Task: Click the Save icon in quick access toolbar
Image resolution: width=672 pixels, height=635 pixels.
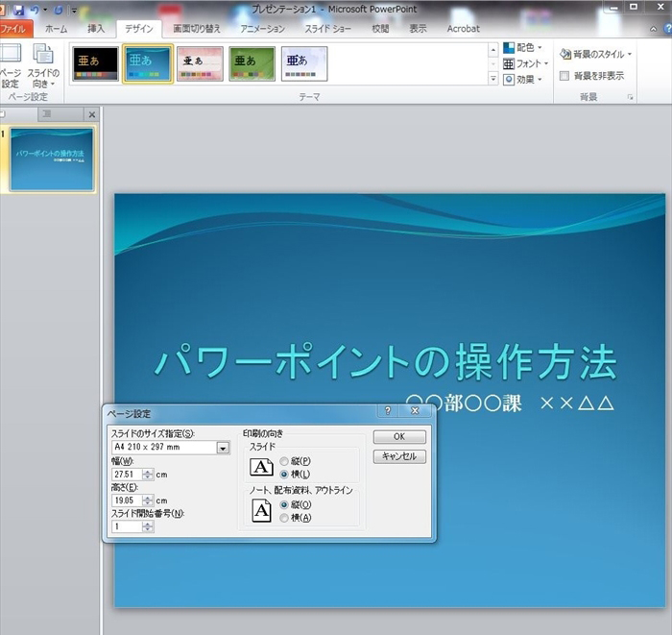Action: [x=18, y=9]
